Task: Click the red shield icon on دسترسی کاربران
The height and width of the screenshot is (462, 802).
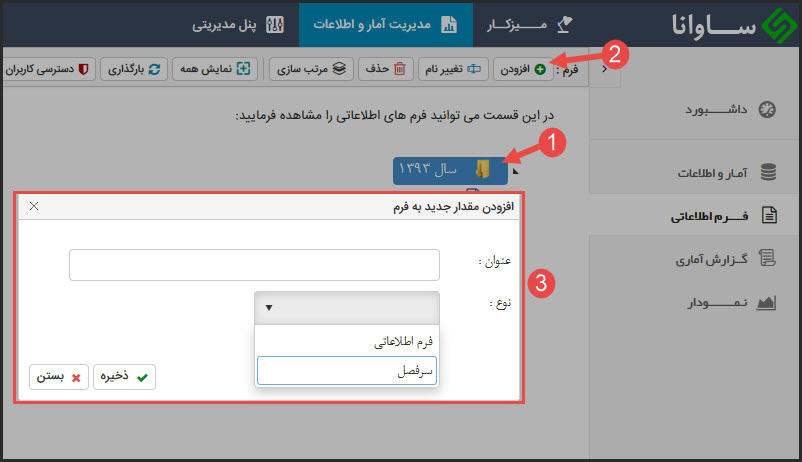Action: click(83, 69)
